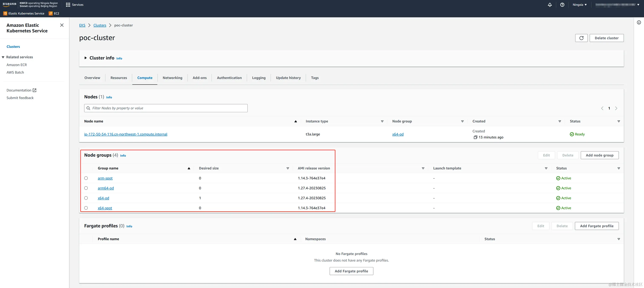Expand the Cluster info section
Screen dimensions: 644x288
pyautogui.click(x=85, y=58)
